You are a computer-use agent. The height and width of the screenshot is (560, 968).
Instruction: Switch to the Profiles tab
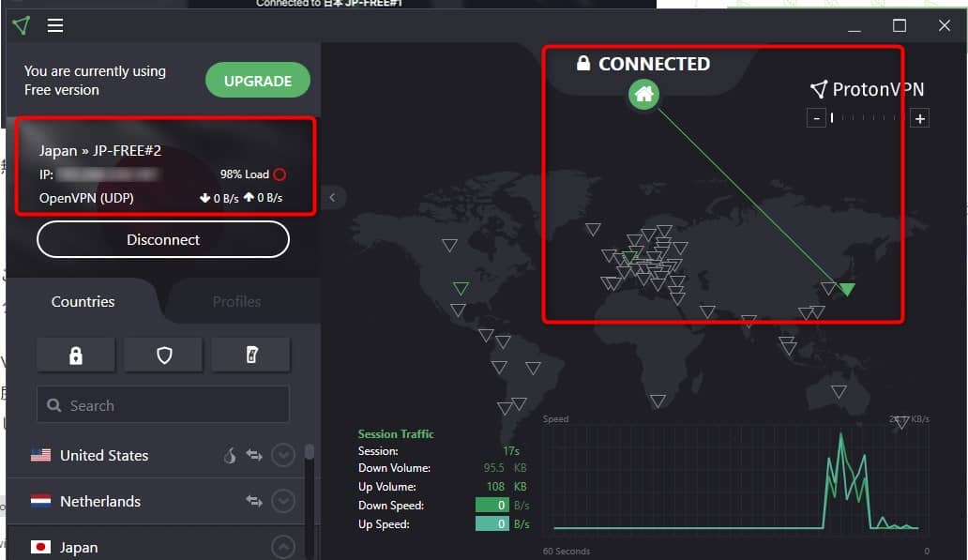236,301
